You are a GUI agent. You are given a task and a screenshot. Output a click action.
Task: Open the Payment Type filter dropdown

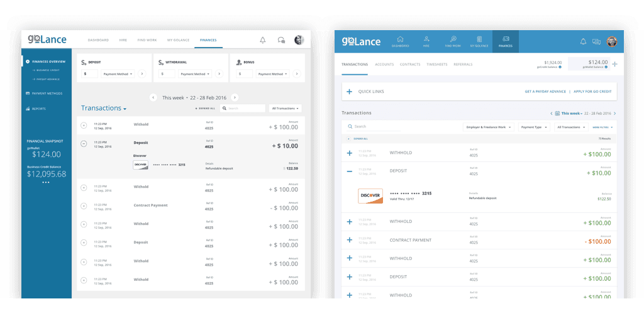click(535, 127)
